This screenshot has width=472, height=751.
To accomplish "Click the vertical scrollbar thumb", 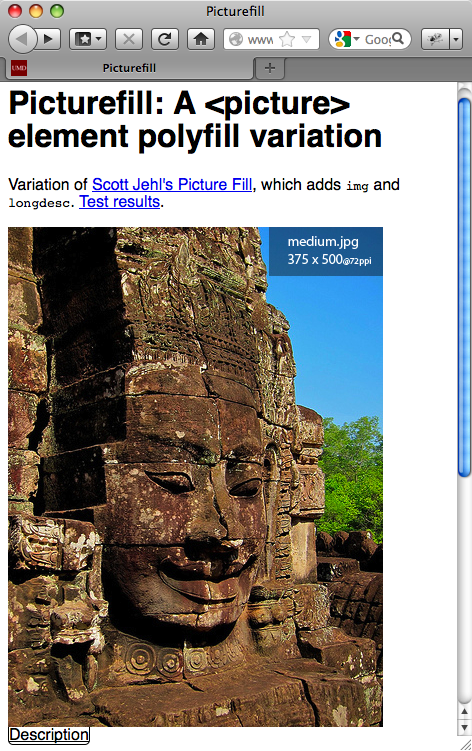I will point(464,287).
